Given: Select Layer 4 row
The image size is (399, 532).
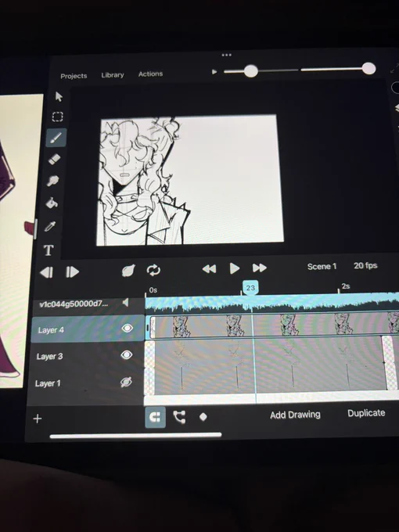Looking at the screenshot, I should (88, 329).
